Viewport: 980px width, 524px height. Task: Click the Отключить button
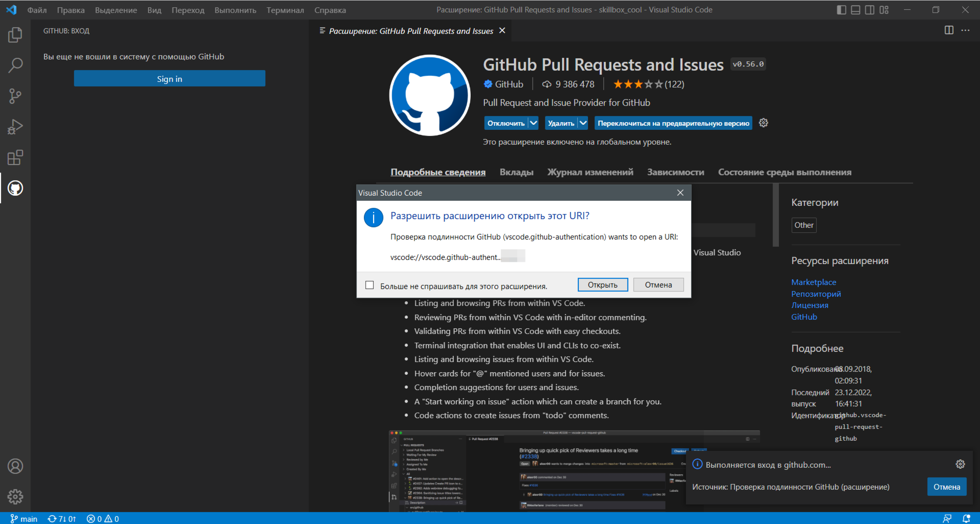(506, 123)
